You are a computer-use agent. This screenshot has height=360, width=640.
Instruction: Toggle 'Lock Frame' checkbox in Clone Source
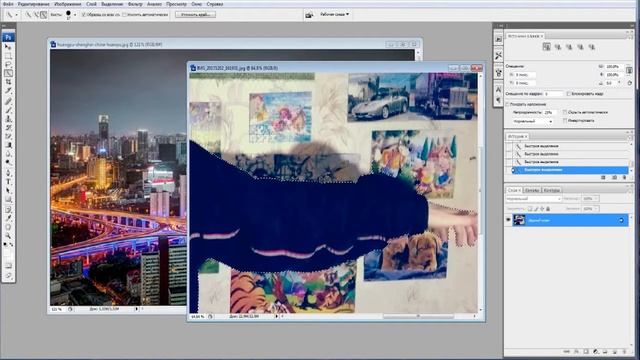[x=569, y=94]
